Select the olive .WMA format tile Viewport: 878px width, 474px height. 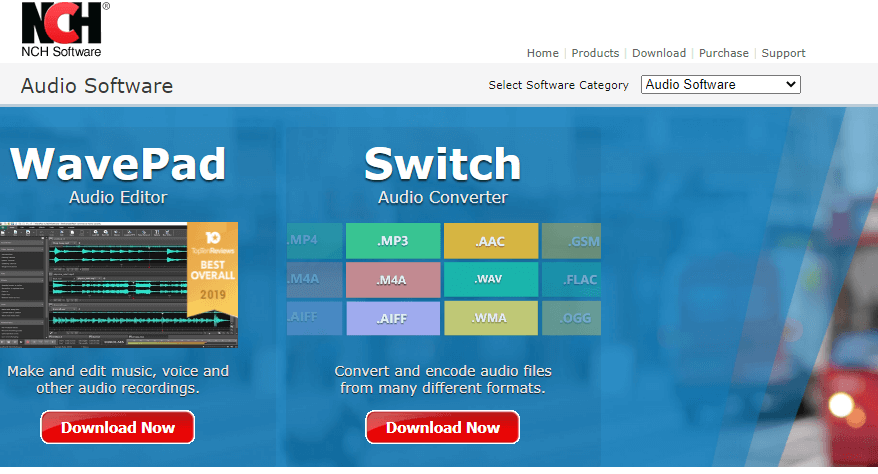[x=491, y=318]
